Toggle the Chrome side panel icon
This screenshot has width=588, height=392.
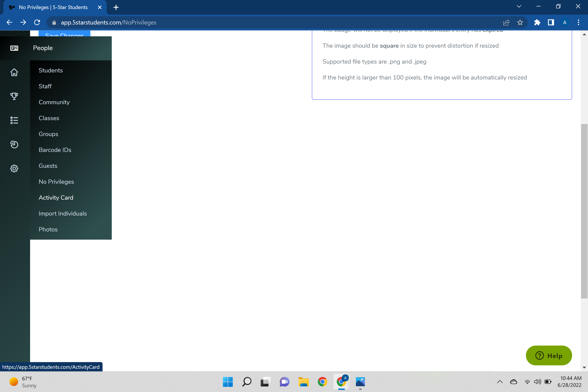click(x=551, y=23)
